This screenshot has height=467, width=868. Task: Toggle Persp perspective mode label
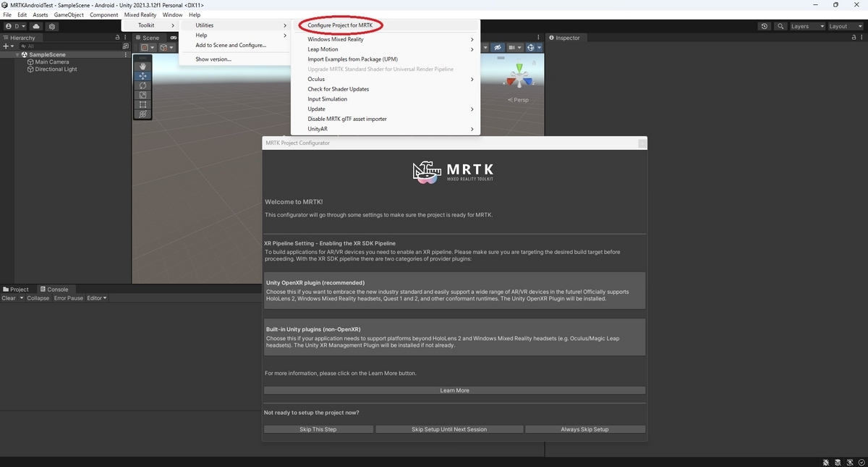pos(519,100)
